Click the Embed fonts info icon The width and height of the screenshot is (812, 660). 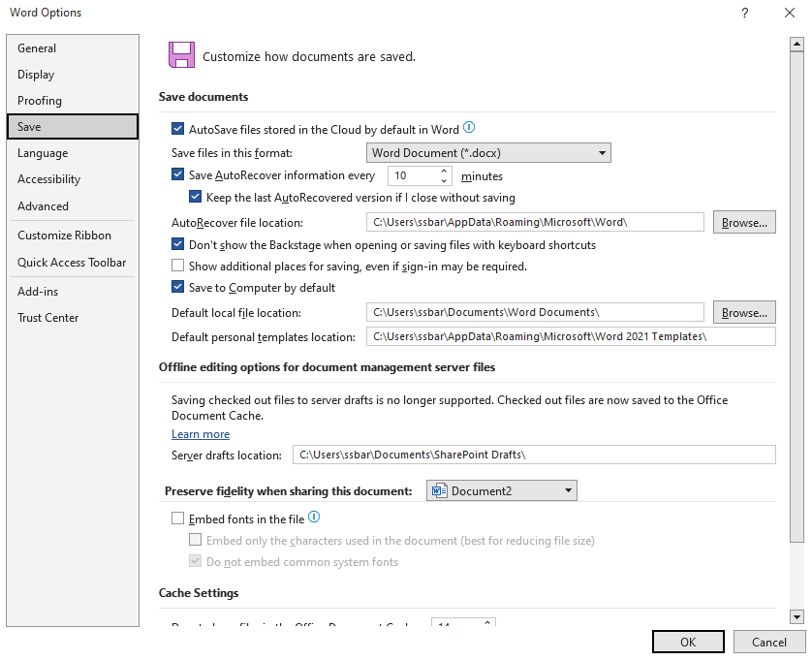click(x=314, y=517)
